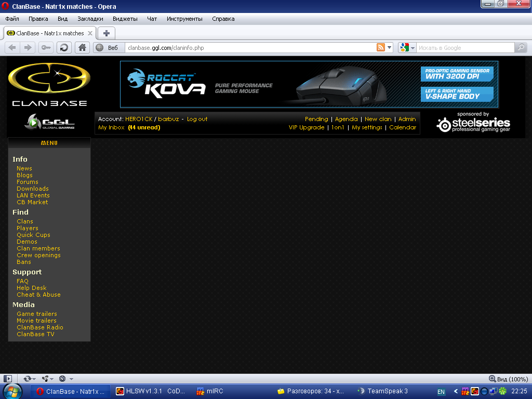This screenshot has height=399, width=532.
Task: Click the 22:25 system clock
Action: (x=519, y=391)
